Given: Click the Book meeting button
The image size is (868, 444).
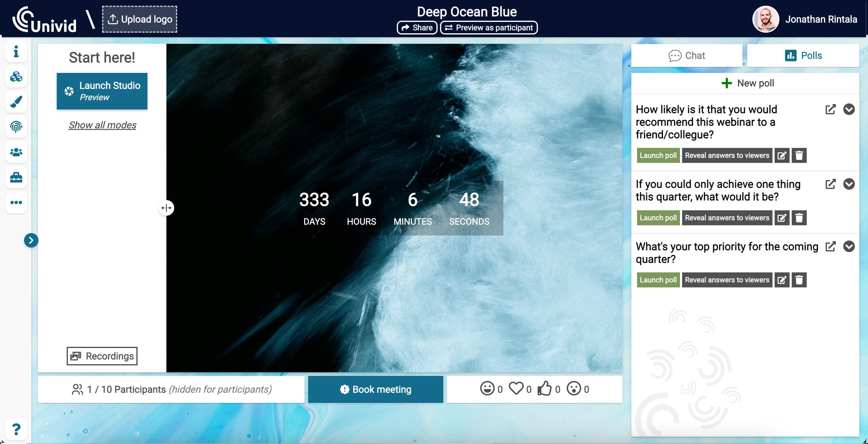Looking at the screenshot, I should pyautogui.click(x=376, y=389).
